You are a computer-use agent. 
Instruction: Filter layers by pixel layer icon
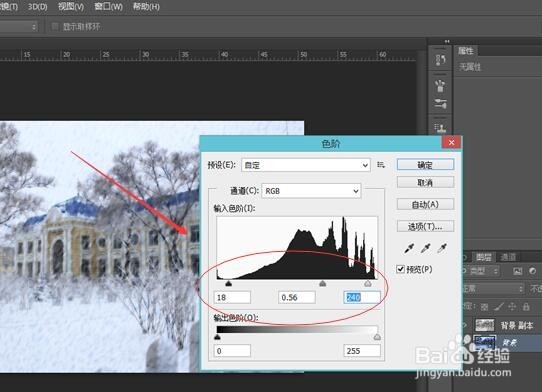click(x=517, y=271)
